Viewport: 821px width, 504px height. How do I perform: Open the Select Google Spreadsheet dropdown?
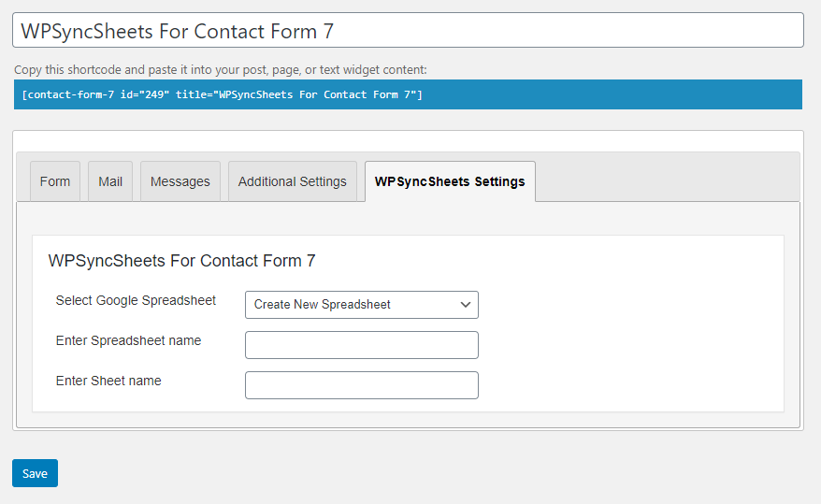point(361,305)
